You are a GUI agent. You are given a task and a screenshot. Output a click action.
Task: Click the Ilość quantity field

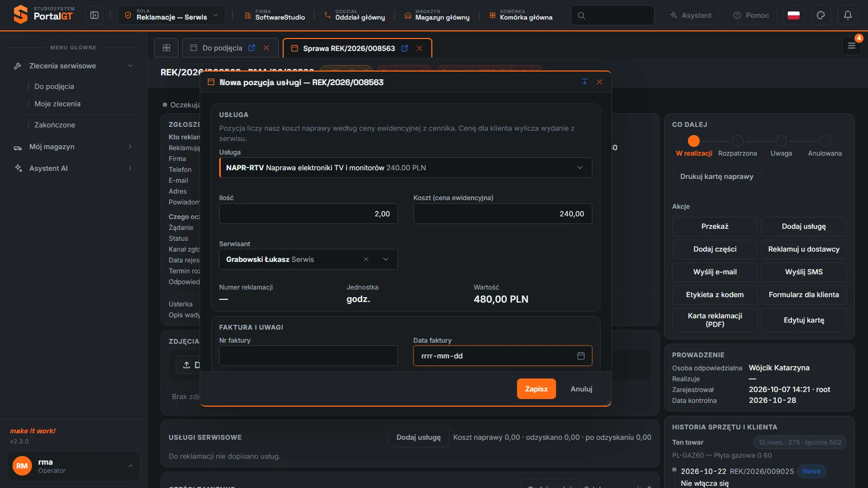coord(309,214)
